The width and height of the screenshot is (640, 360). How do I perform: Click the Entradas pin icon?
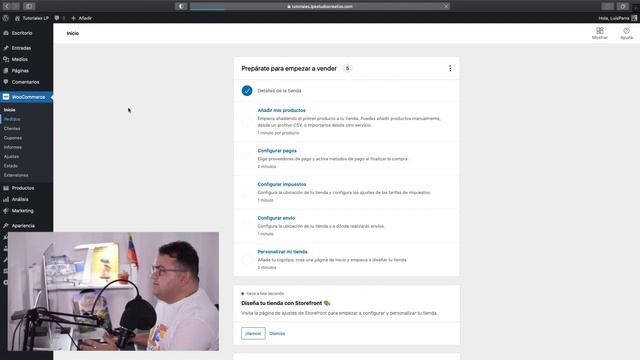pyautogui.click(x=6, y=48)
